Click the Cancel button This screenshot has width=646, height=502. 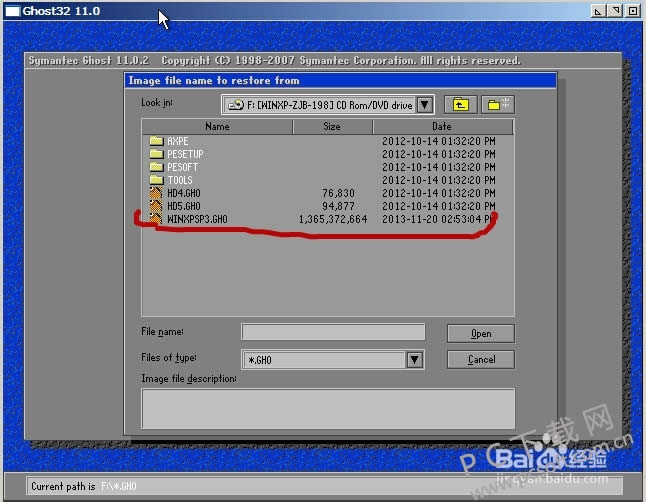coord(481,359)
